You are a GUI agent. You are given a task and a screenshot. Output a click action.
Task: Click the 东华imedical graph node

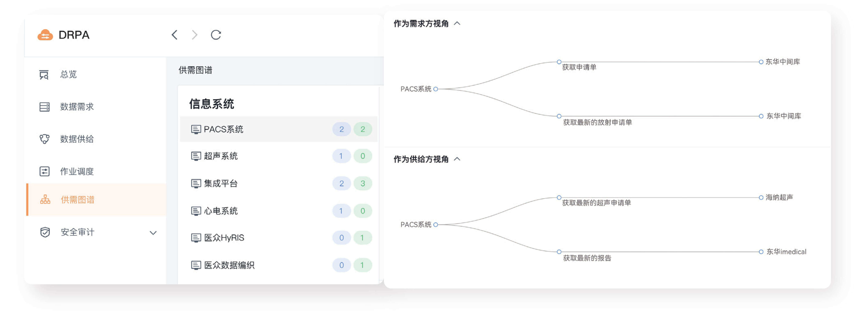[x=761, y=252]
